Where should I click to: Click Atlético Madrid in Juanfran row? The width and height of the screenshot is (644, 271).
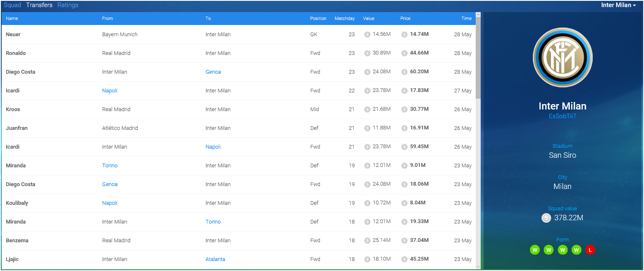[x=120, y=128]
